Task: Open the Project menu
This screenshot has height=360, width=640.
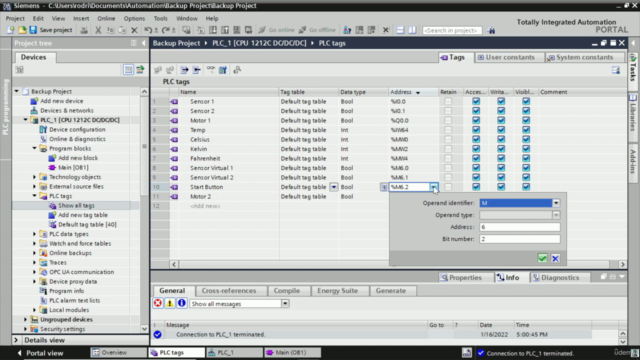Action: pos(15,18)
